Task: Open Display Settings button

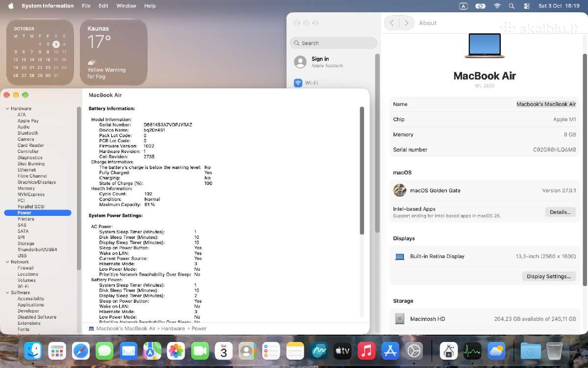Action: click(549, 276)
